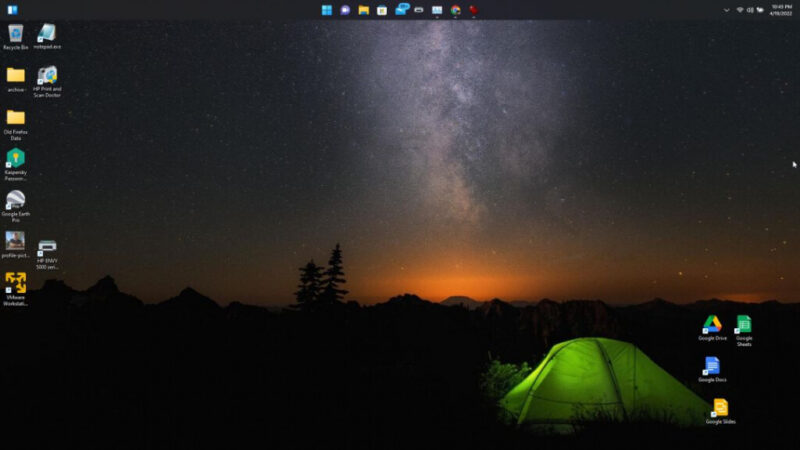The width and height of the screenshot is (800, 450).
Task: Click the Google Slides desktop shortcut
Action: [720, 408]
